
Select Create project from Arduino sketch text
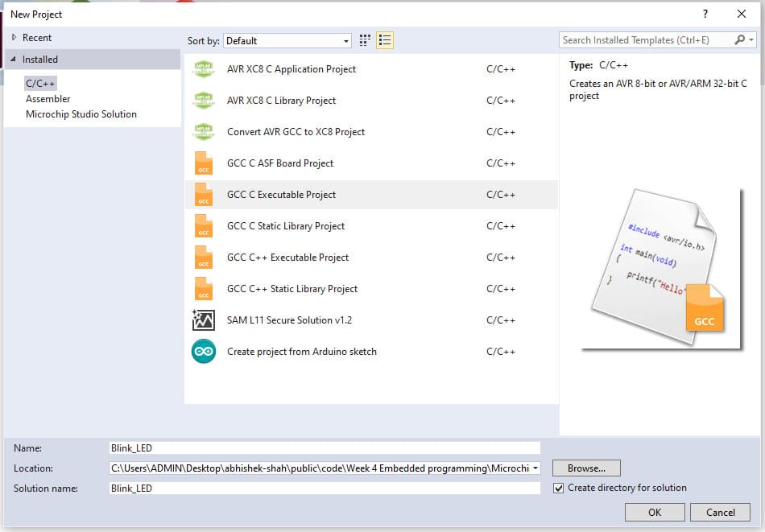302,352
